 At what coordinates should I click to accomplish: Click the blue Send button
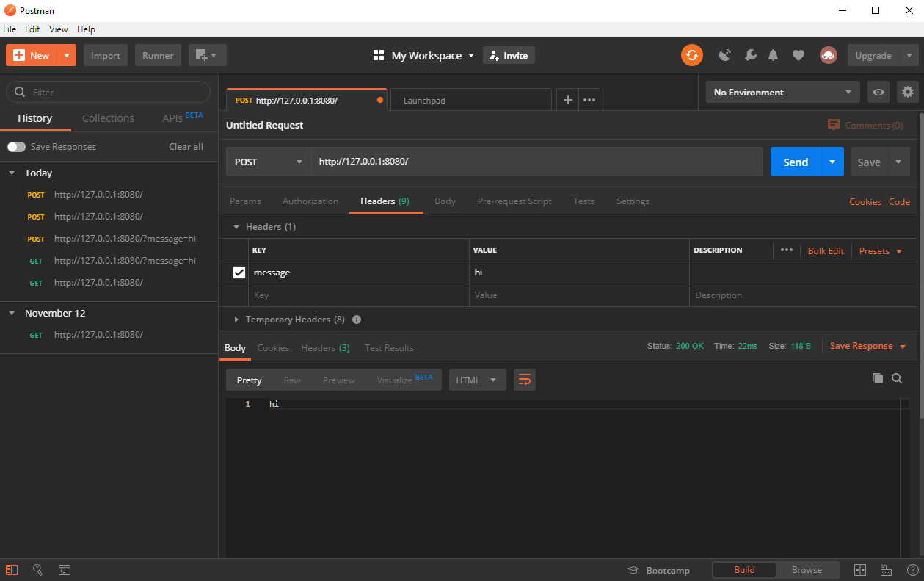point(796,162)
